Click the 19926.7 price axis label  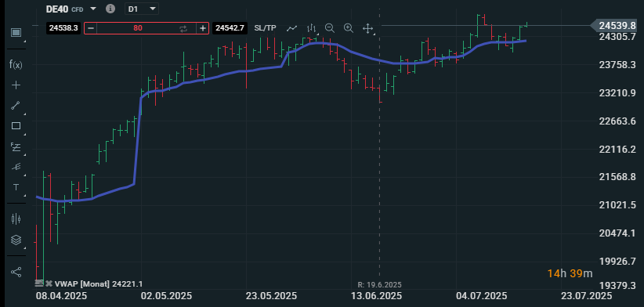click(617, 261)
